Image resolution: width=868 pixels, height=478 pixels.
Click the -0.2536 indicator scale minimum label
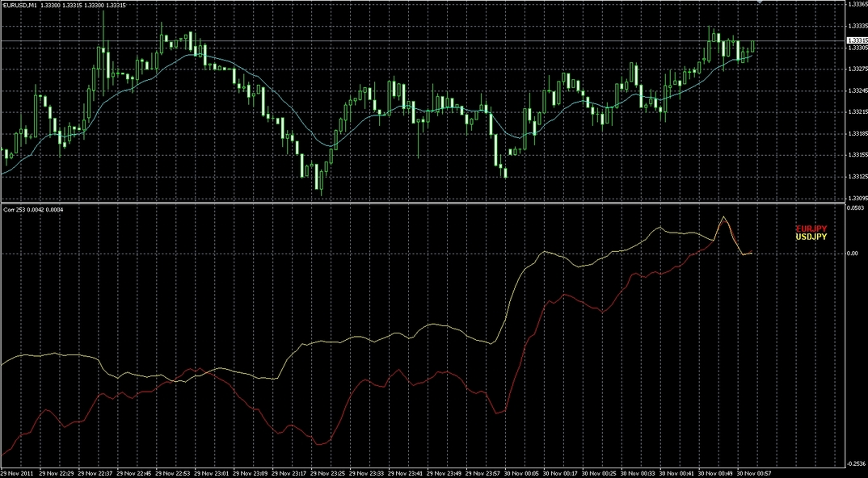tap(857, 463)
